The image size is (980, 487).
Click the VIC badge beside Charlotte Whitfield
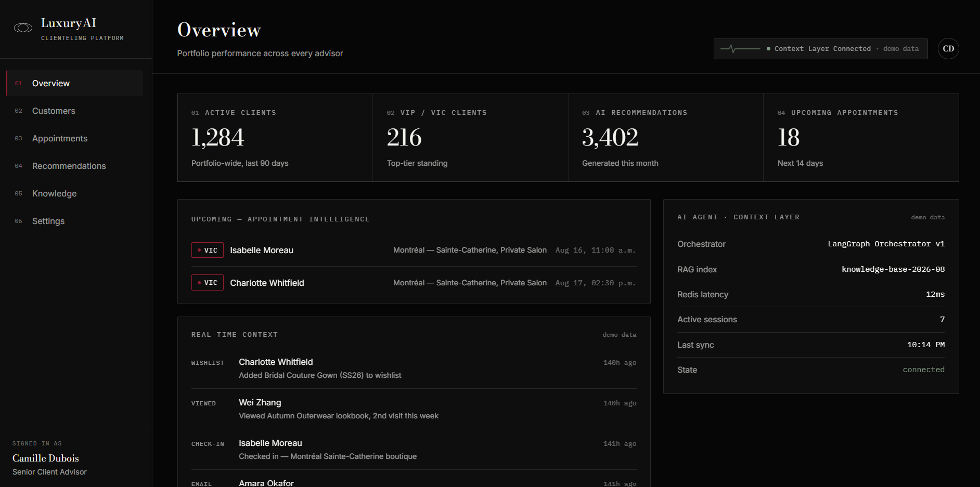(x=208, y=283)
